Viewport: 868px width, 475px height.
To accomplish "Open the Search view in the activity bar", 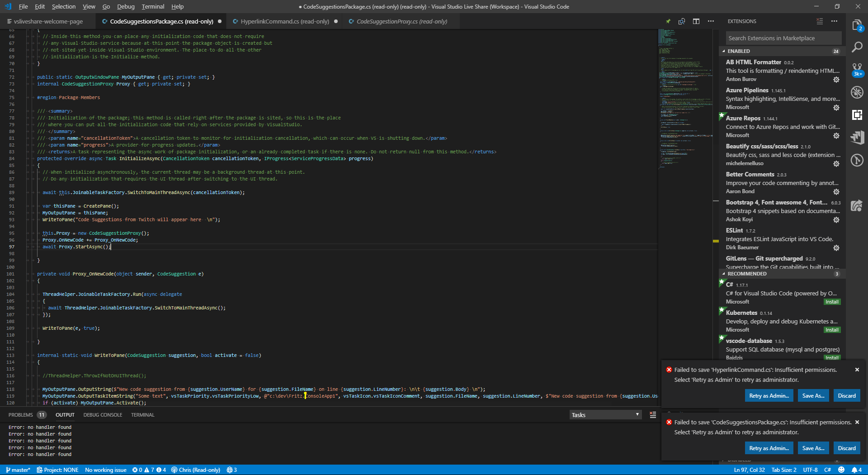I will click(x=857, y=47).
